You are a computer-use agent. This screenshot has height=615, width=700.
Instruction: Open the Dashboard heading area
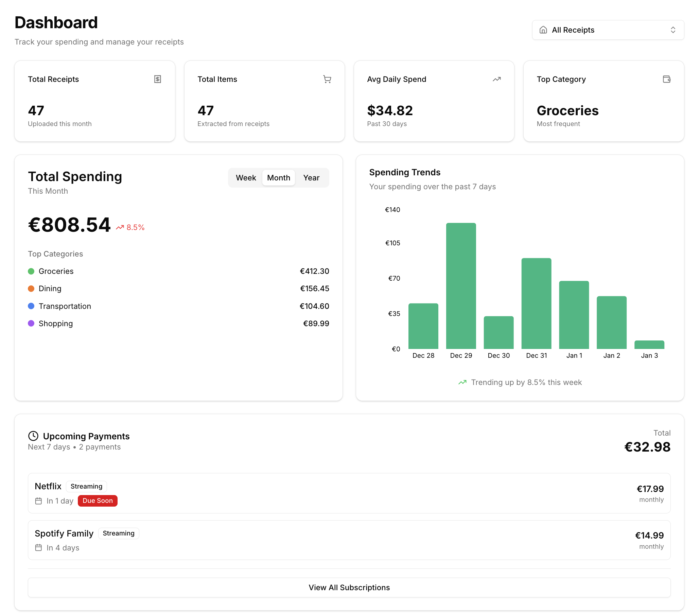coord(56,22)
